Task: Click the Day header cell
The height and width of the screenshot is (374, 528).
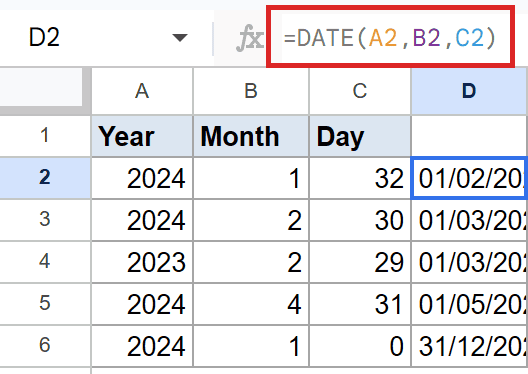Action: pyautogui.click(x=360, y=136)
